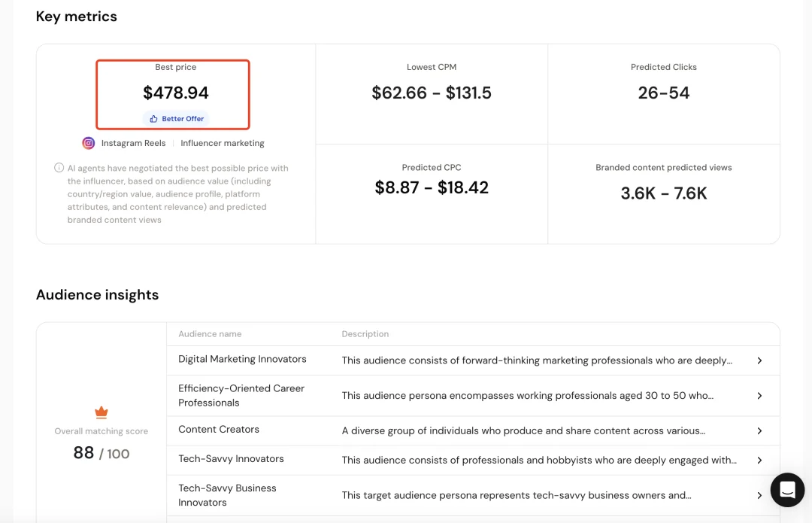Expand Tech-Savvy Business Innovators chevron

759,495
